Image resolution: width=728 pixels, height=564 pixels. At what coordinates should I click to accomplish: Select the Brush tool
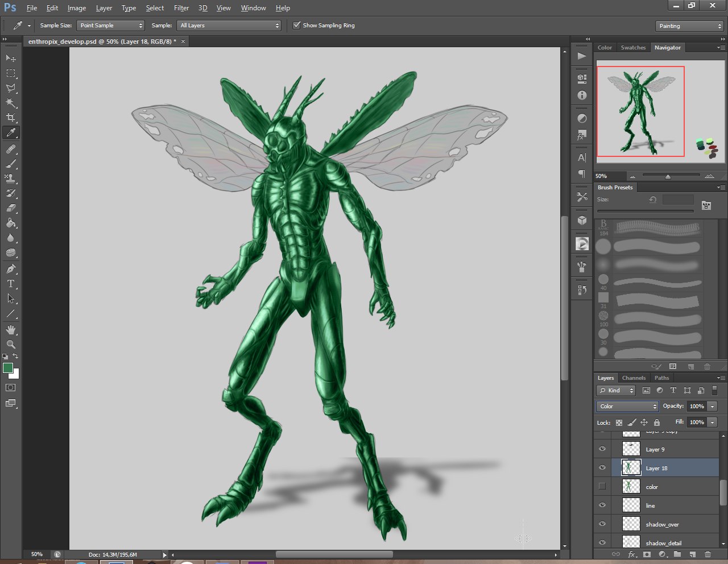11,164
